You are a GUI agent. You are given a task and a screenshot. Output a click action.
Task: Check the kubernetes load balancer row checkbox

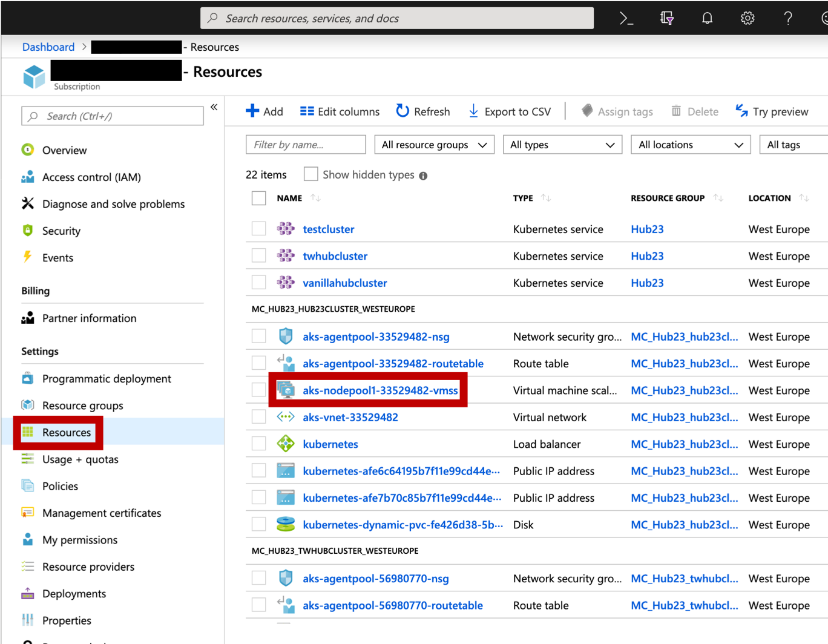[x=259, y=444]
